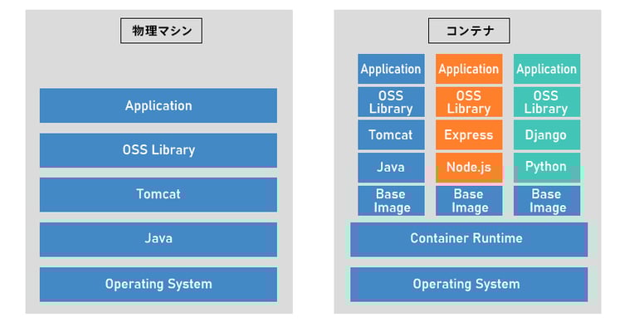Click the orange Application block
Viewport: 644px width, 322px height.
tap(469, 69)
